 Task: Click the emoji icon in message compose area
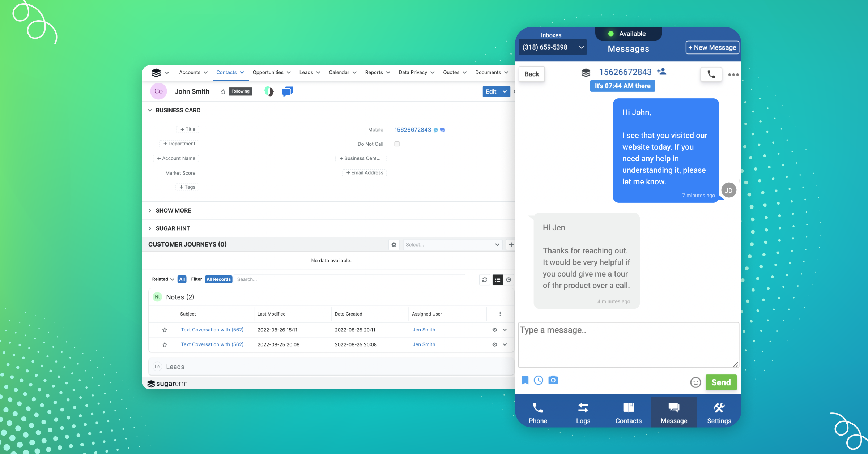click(x=696, y=382)
